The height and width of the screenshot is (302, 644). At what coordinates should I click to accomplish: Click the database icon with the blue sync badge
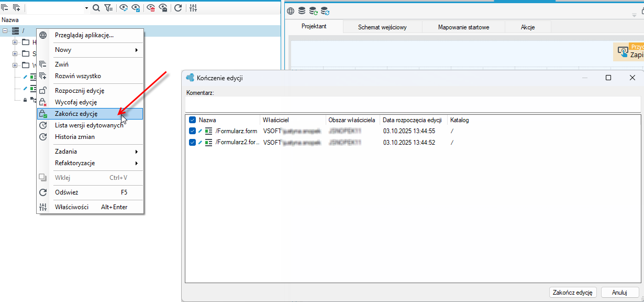pos(325,10)
